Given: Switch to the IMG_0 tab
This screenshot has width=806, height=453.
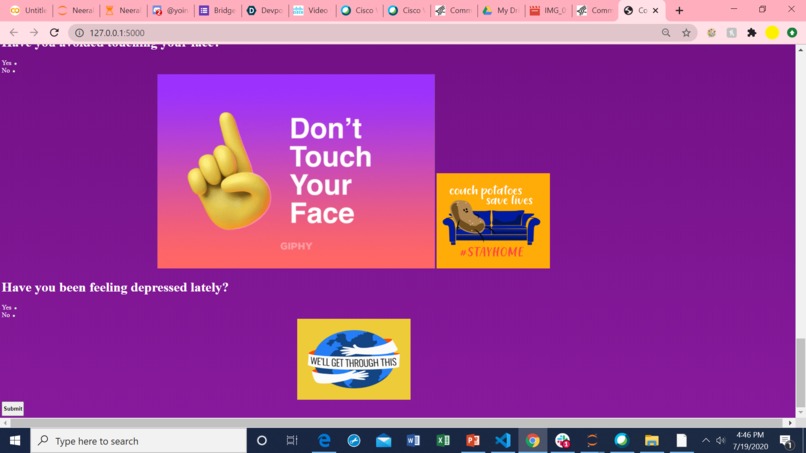Looking at the screenshot, I should [548, 10].
